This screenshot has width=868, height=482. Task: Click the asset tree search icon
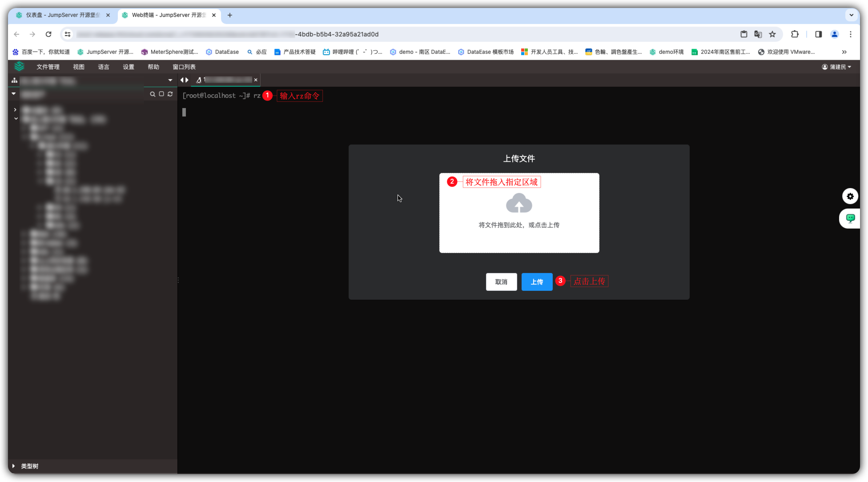153,94
